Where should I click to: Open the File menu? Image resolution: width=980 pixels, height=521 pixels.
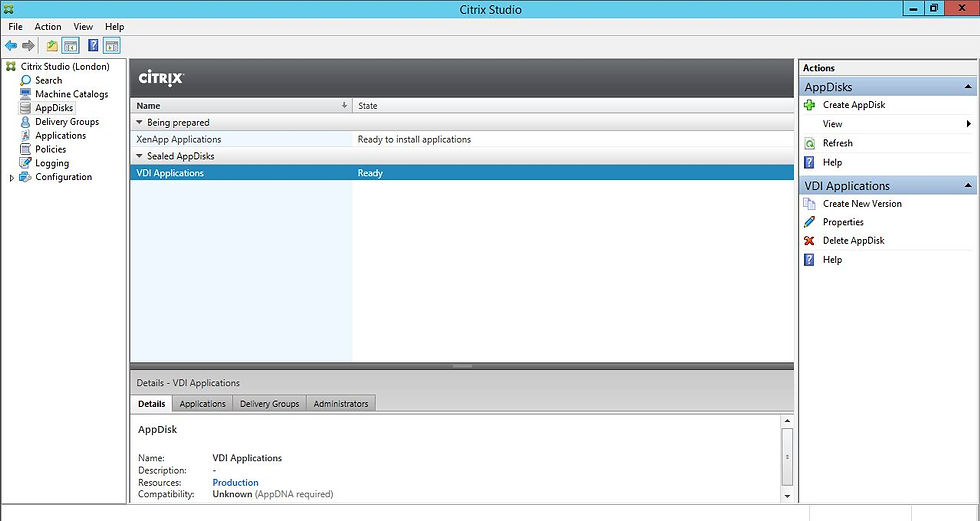(x=16, y=27)
